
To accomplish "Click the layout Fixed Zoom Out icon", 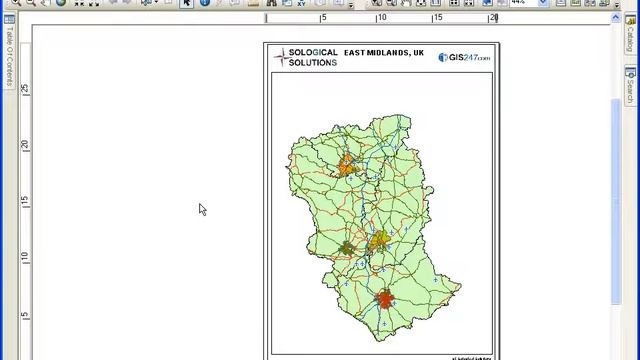I will (469, 2).
